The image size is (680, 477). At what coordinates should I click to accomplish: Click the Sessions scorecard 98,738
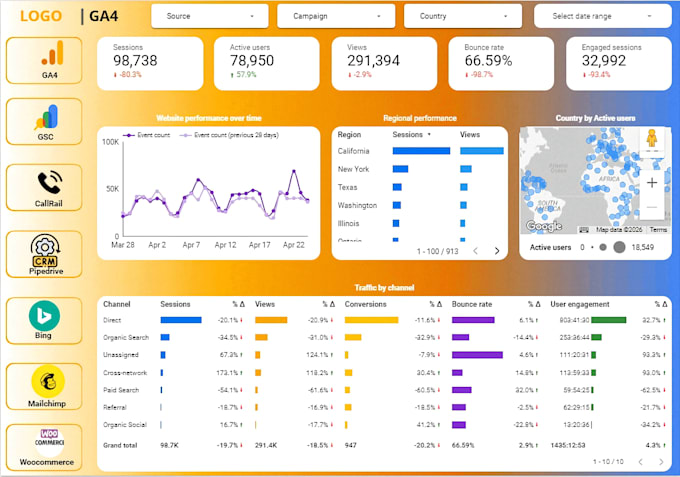pos(150,63)
